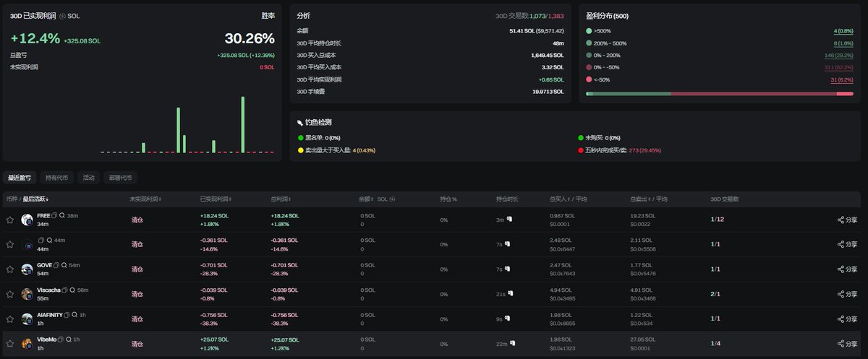This screenshot has height=359, width=868.
Task: Open the 0%~-50% count link 311
Action: [x=839, y=67]
